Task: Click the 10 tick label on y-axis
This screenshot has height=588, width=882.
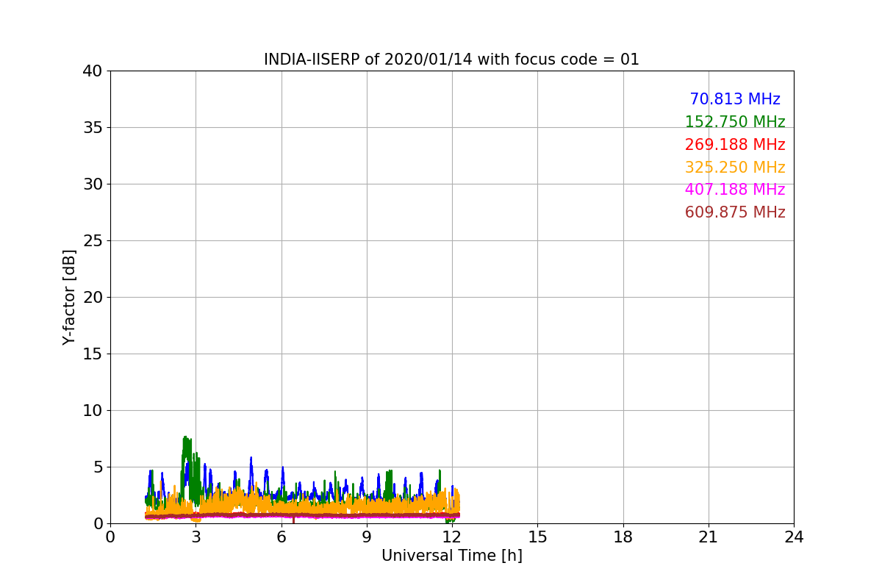Action: 92,411
